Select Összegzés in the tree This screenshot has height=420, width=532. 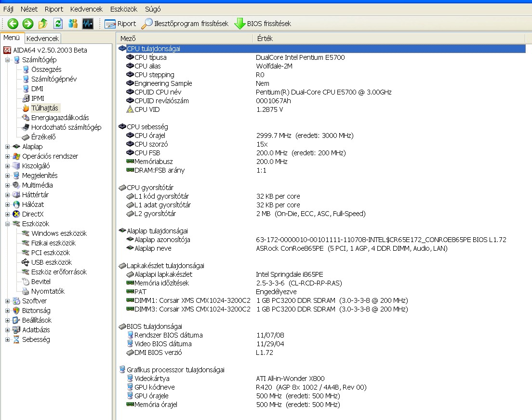pos(46,69)
